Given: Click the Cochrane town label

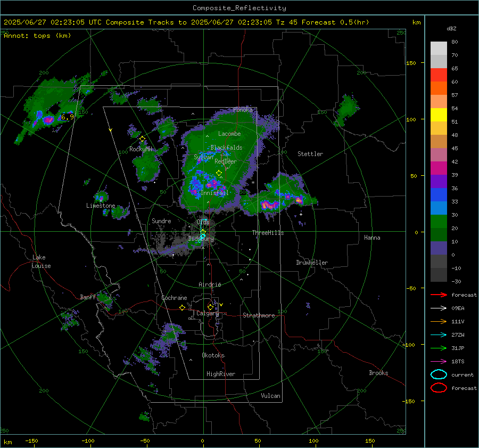Looking at the screenshot, I should (x=174, y=298).
